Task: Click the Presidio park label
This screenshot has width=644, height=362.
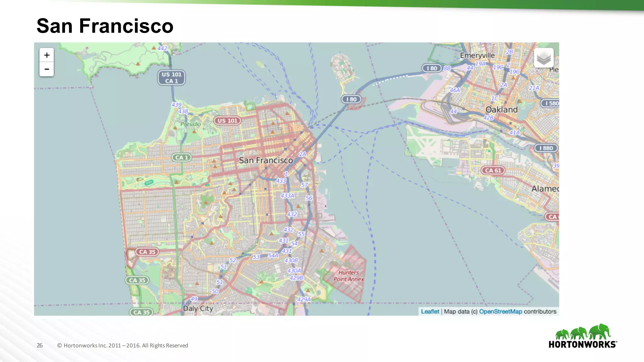Action: (x=191, y=124)
